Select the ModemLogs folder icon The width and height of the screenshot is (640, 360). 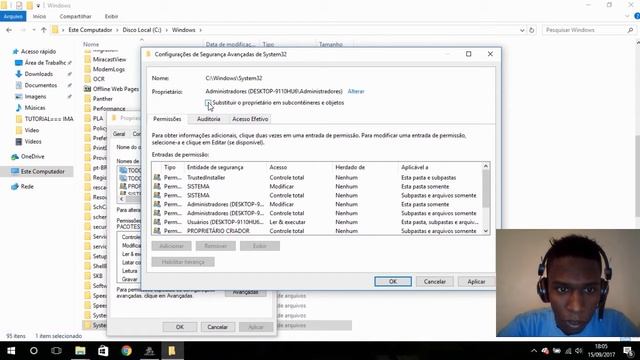[87, 69]
